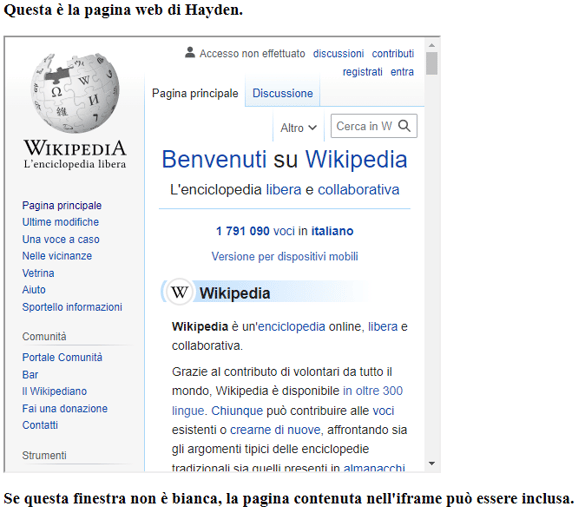
Task: Click the circular W icon beside Wikipedia heading
Action: coord(179,292)
